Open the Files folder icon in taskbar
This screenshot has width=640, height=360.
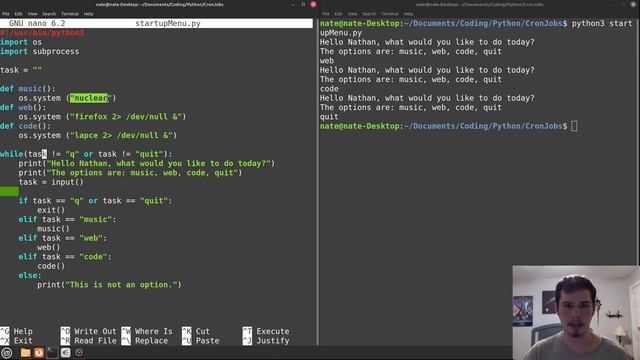click(x=25, y=353)
